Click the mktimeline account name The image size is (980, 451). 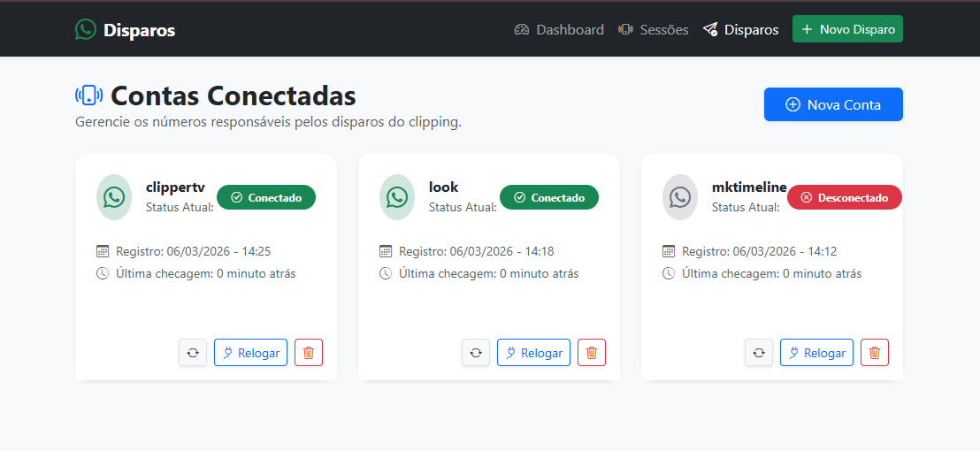tap(749, 187)
